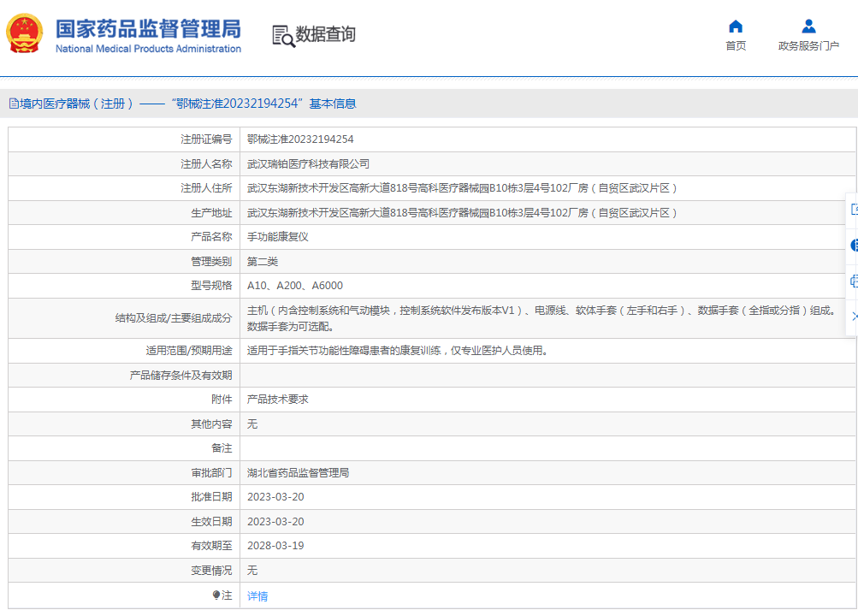Click the 注册人住所 address value
The image size is (858, 616).
pos(462,188)
